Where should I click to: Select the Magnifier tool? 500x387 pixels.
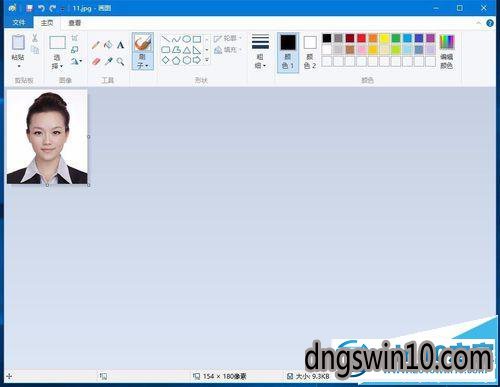tap(120, 61)
